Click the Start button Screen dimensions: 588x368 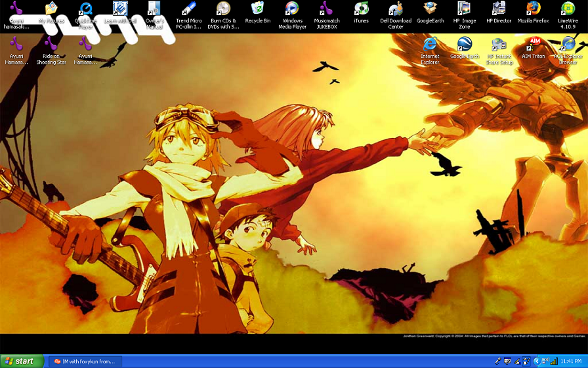coord(22,361)
